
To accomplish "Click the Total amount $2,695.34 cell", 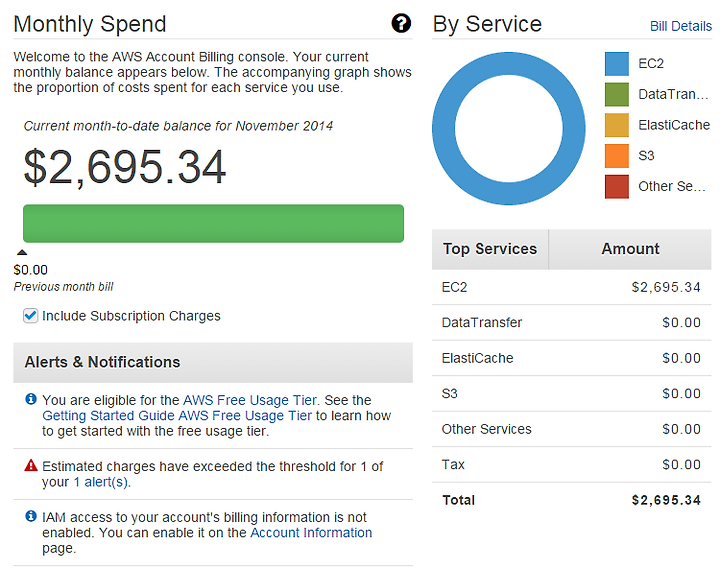I will pos(666,500).
